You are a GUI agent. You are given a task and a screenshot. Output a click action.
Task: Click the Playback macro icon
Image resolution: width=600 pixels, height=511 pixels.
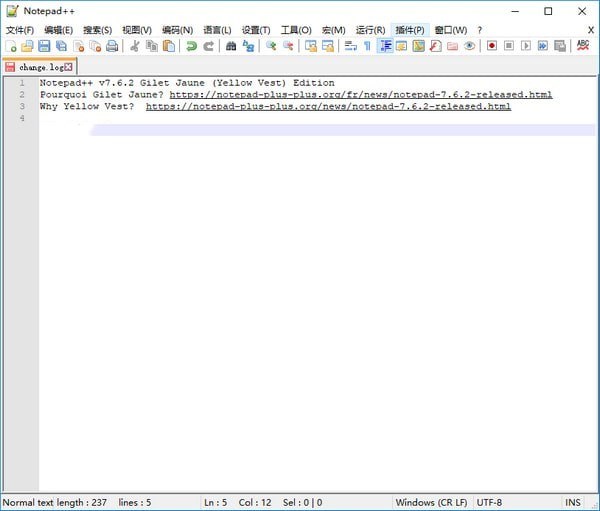tap(526, 46)
